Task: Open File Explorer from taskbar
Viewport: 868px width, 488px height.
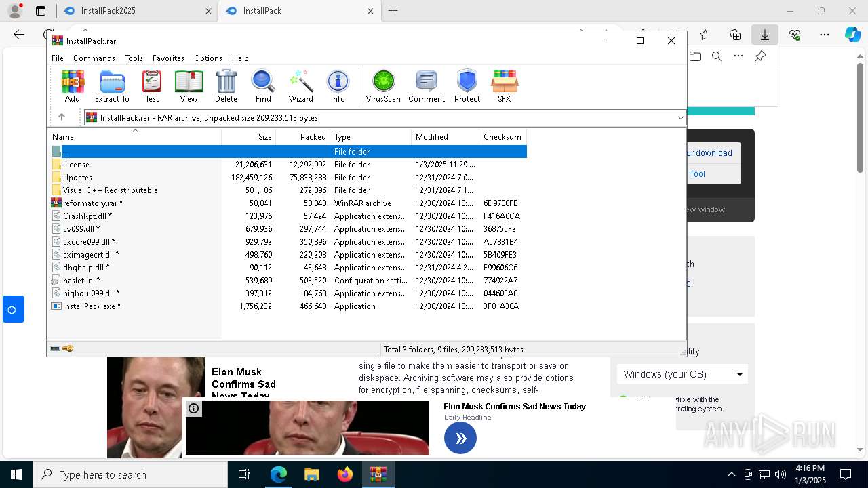Action: click(x=311, y=474)
